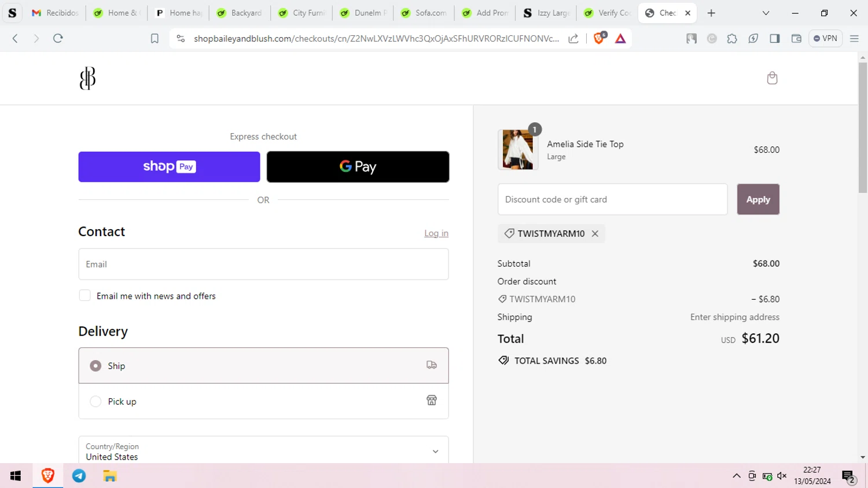Enable Email me with news and offers
The width and height of the screenshot is (868, 488).
(x=84, y=295)
